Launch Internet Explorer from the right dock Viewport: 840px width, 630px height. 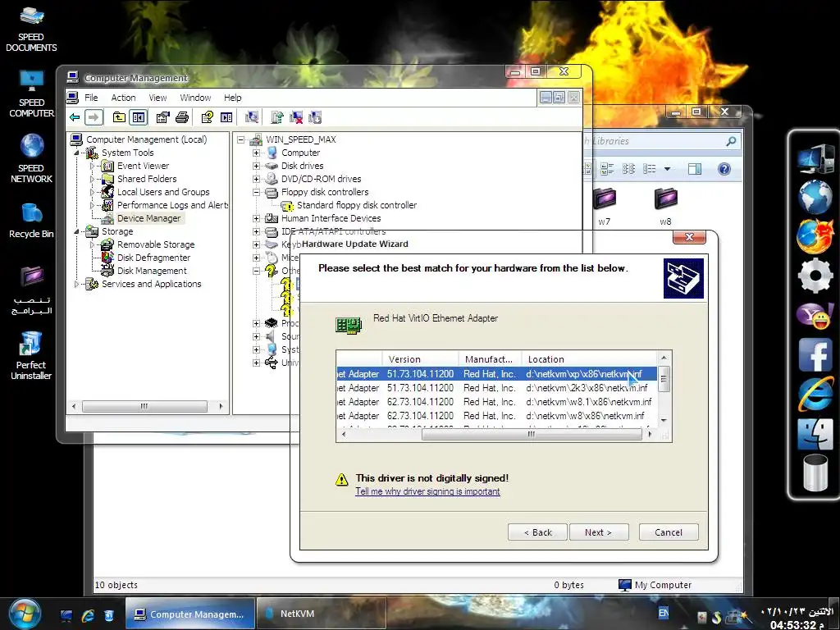click(815, 395)
